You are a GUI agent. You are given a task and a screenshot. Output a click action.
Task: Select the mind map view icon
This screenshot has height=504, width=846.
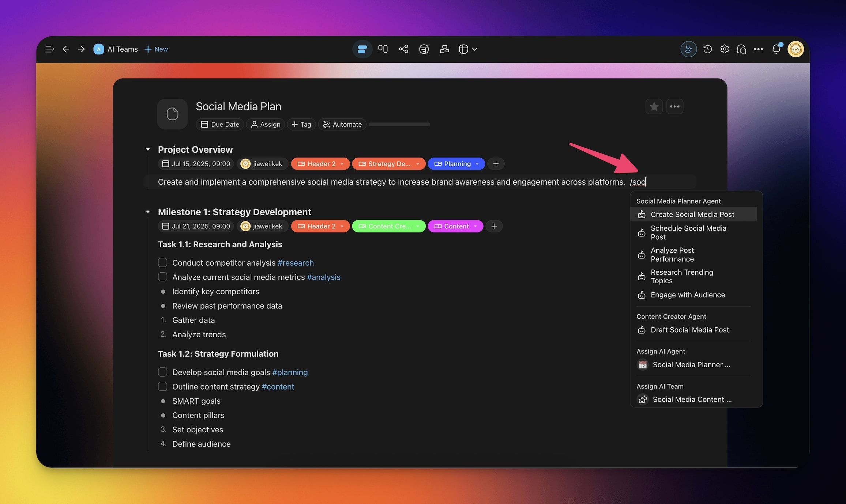coord(403,49)
